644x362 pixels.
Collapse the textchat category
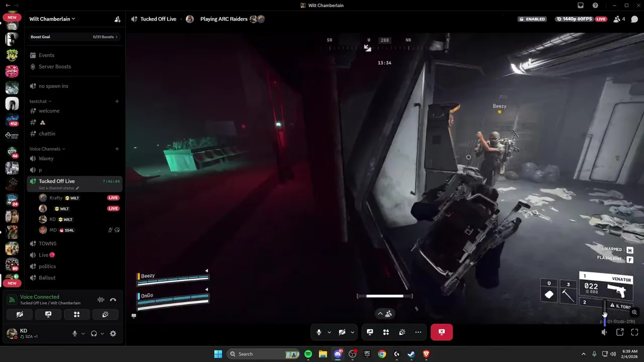point(40,101)
